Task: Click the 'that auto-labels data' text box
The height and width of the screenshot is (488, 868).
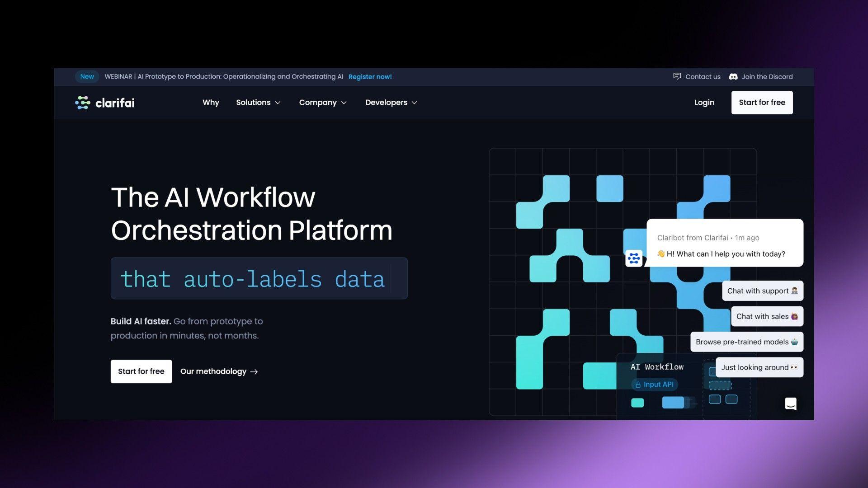Action: tap(259, 278)
